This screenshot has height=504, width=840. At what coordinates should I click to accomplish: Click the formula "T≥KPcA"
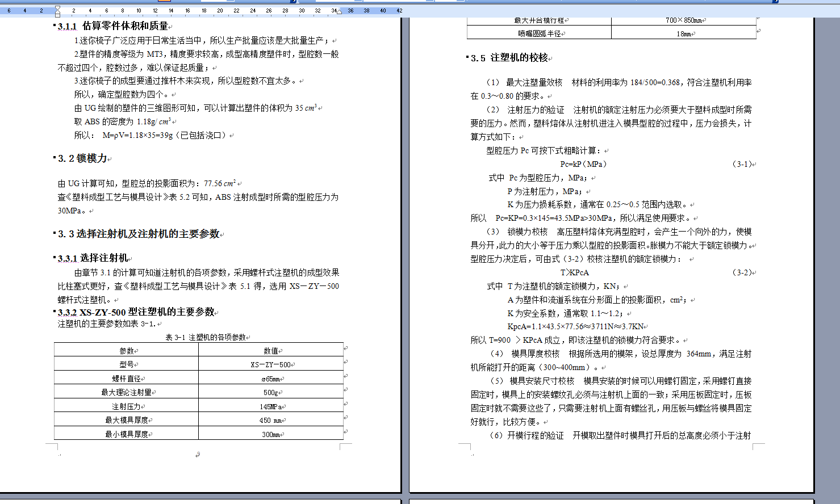point(575,272)
